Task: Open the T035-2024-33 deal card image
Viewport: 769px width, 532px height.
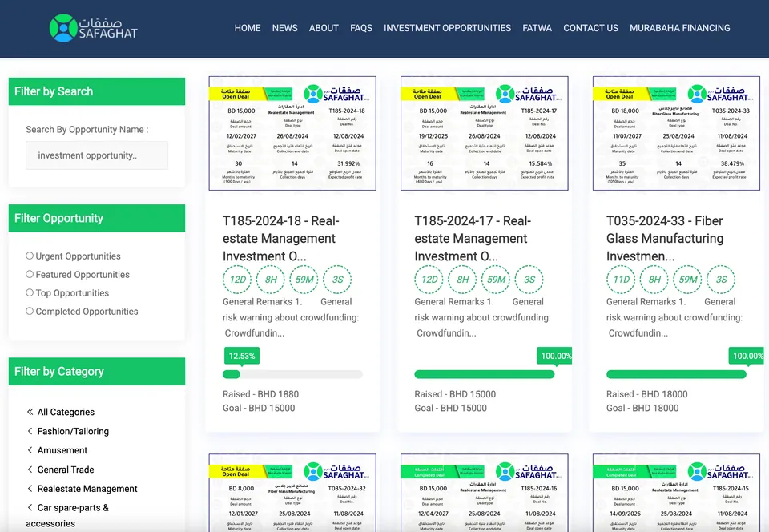Action: click(x=676, y=133)
